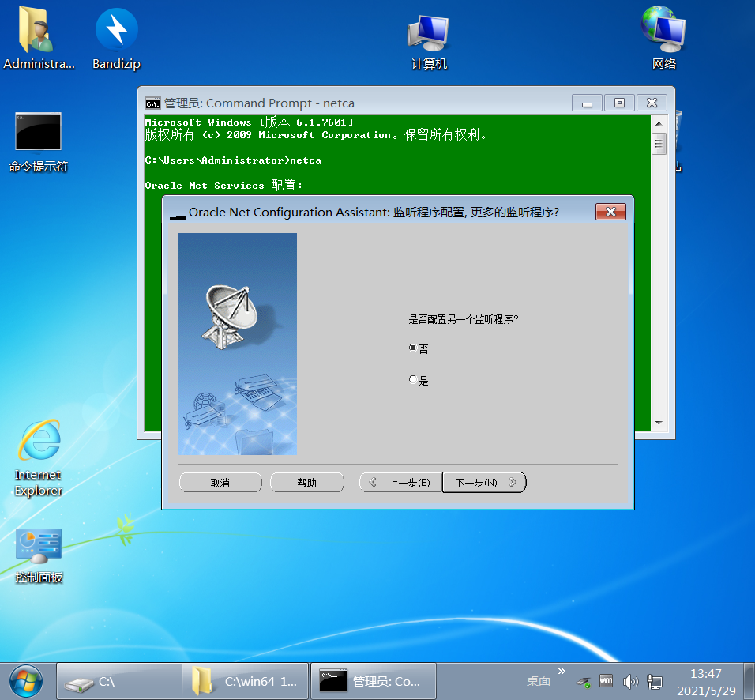Open Bandizip from the desktop
Viewport: 755px width, 700px height.
[x=115, y=32]
